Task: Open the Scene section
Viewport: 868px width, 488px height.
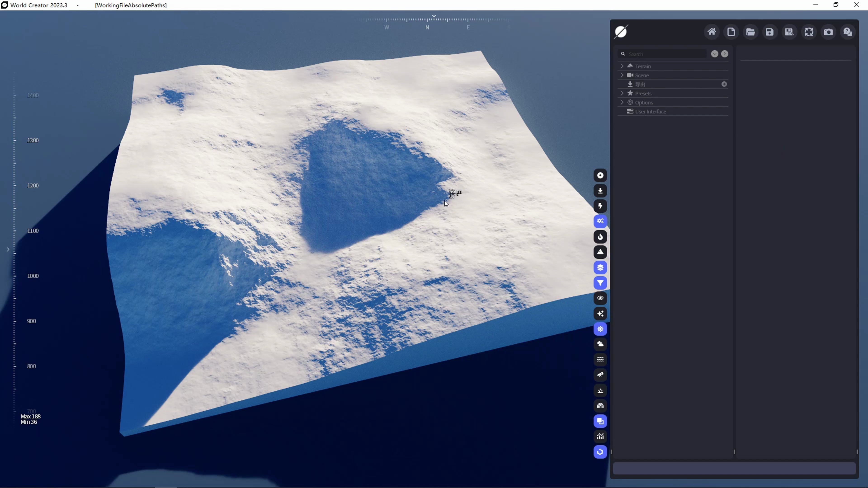Action: pyautogui.click(x=642, y=75)
